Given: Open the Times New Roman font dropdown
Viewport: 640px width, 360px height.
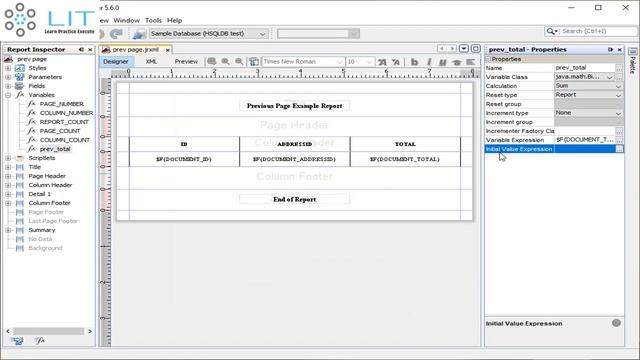Looking at the screenshot, I should click(x=339, y=62).
